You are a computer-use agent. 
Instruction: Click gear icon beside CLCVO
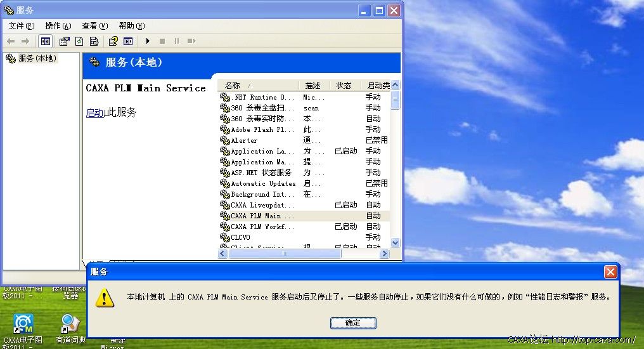click(224, 237)
